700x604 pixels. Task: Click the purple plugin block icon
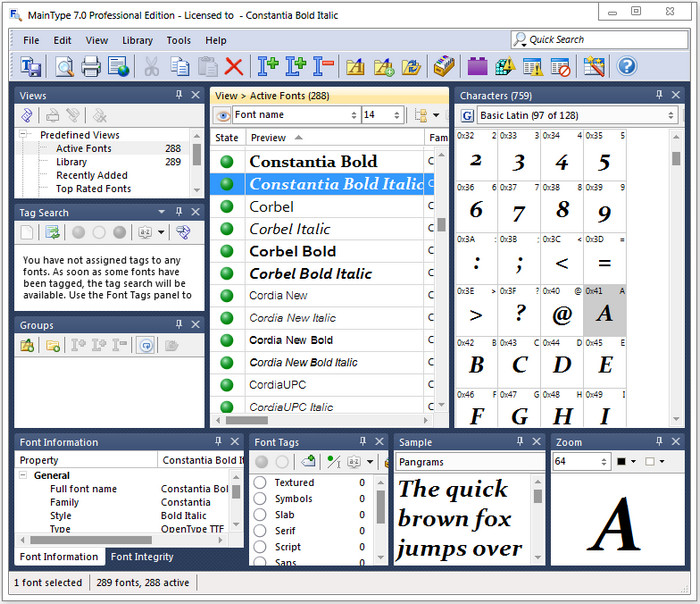tap(477, 67)
